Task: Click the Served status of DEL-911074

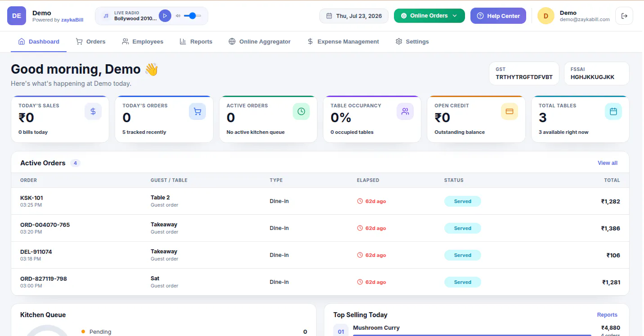Action: tap(463, 255)
